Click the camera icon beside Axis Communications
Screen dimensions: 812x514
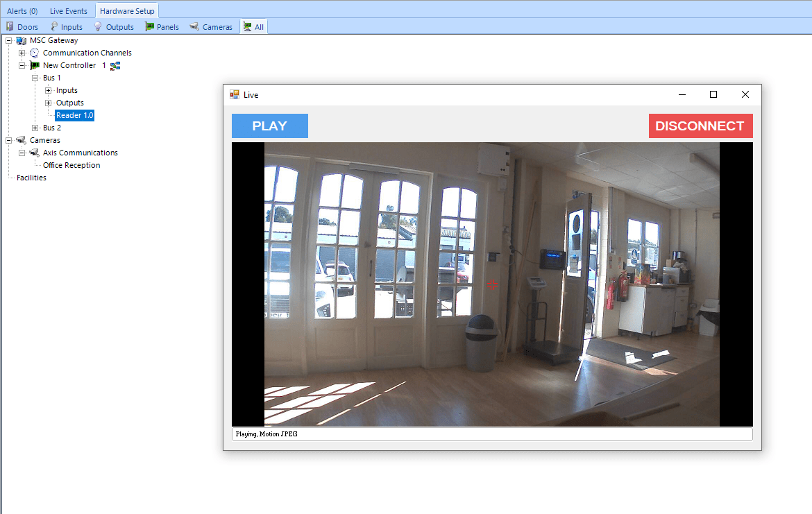point(34,153)
